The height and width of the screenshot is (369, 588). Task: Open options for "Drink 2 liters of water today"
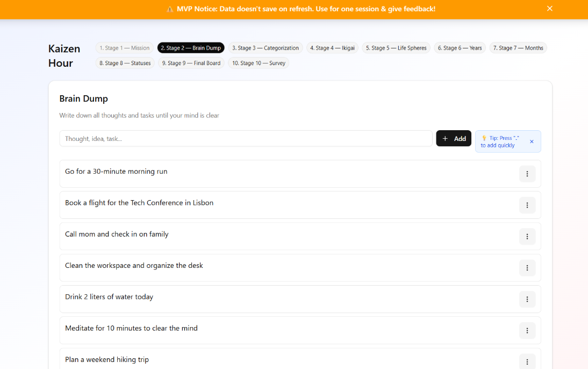(527, 299)
